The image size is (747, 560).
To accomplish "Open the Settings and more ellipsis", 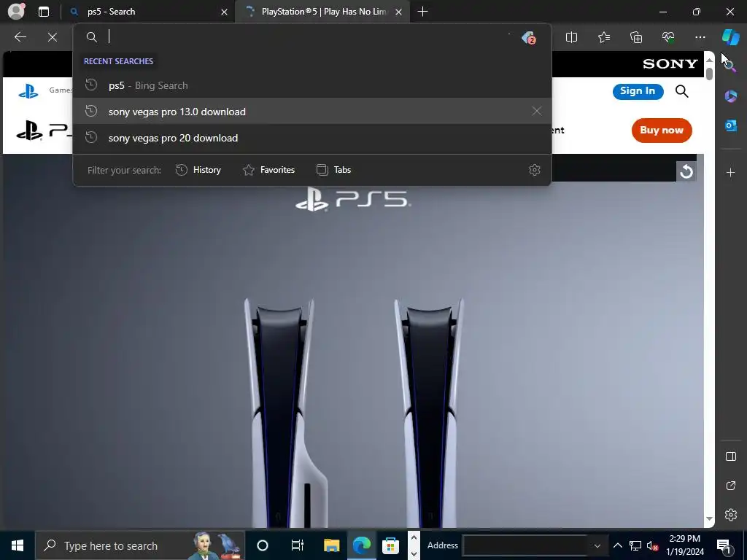I will [x=700, y=37].
